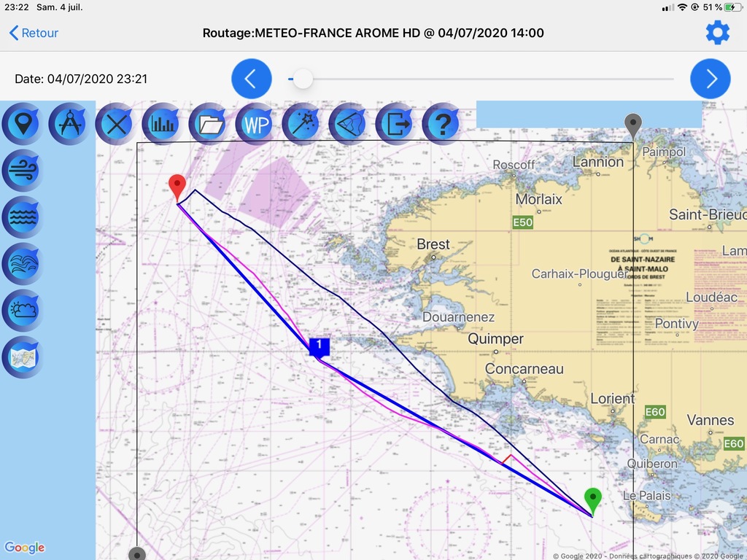Tap the Carhaix-Plouguer label on map

579,274
